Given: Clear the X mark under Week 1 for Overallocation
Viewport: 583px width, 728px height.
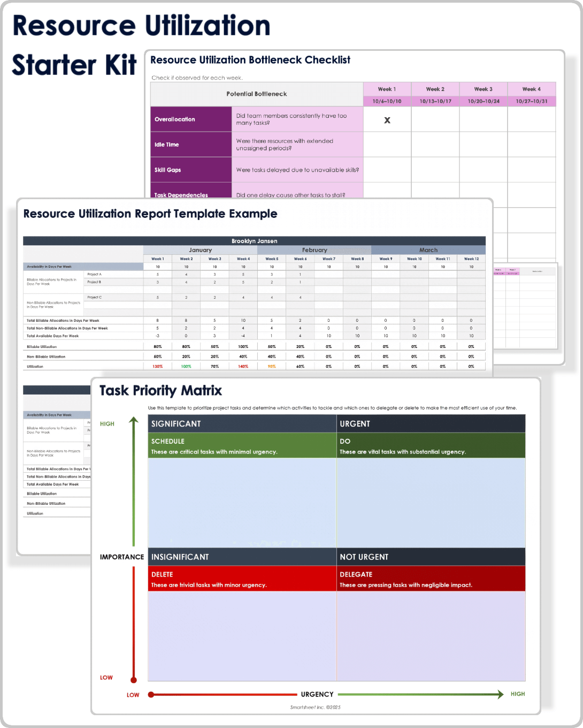Looking at the screenshot, I should coord(387,120).
